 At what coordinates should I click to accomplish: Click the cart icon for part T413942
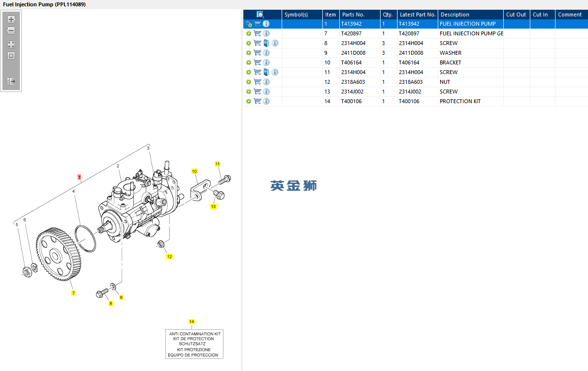[257, 24]
